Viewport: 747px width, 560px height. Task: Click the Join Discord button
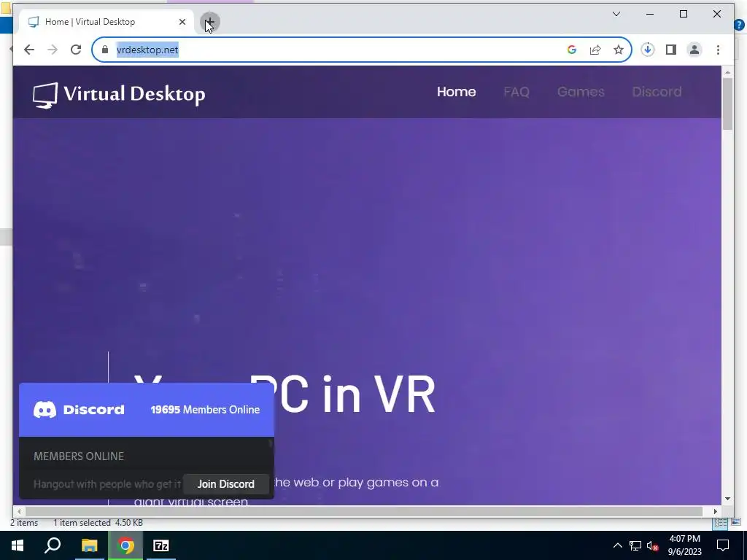(226, 484)
